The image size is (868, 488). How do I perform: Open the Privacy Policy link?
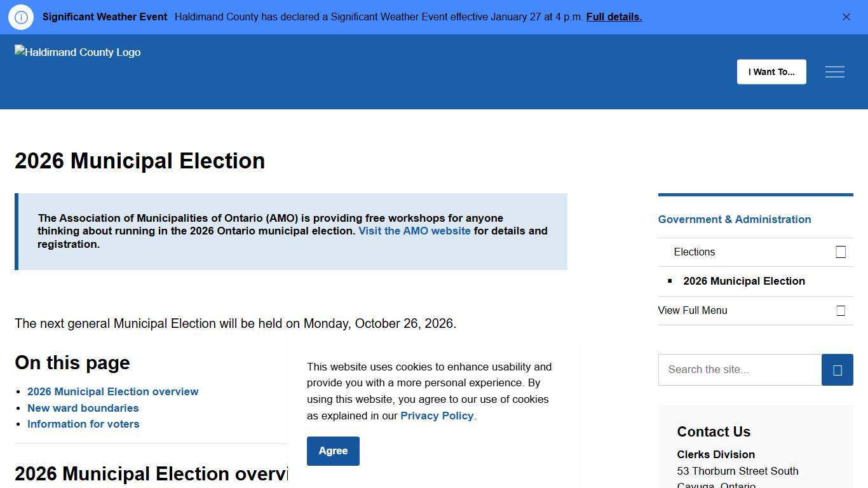(437, 416)
